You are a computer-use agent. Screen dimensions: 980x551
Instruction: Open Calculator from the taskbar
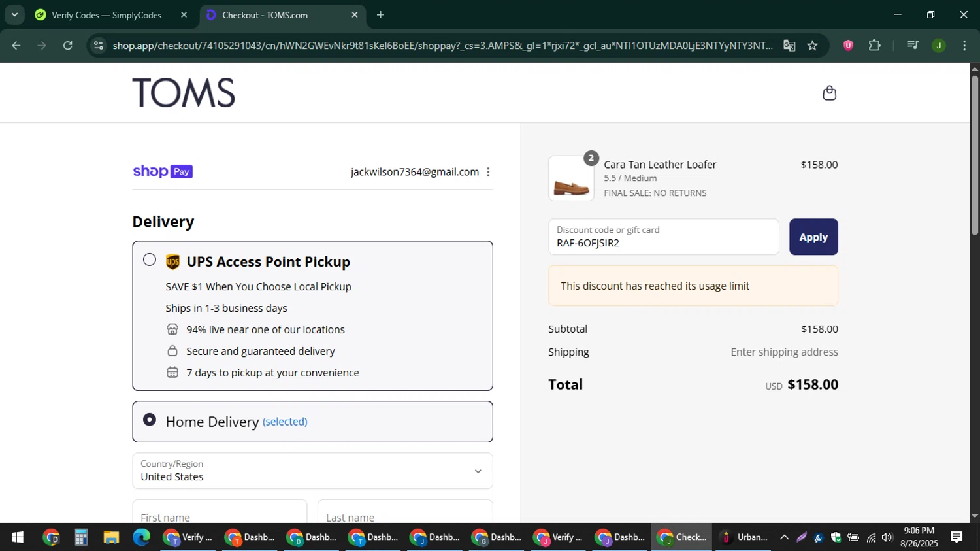coord(81,537)
